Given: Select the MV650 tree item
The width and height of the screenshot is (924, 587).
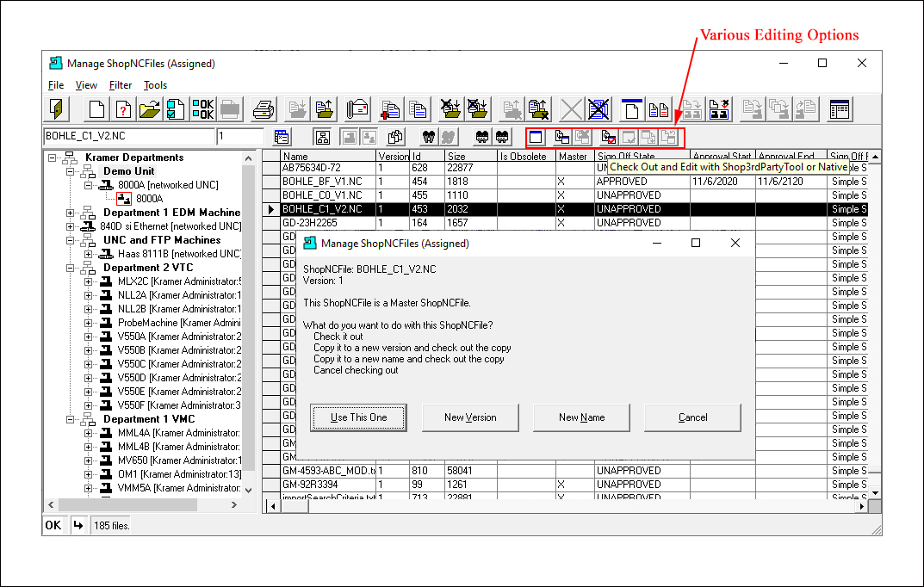Looking at the screenshot, I should pos(178,460).
